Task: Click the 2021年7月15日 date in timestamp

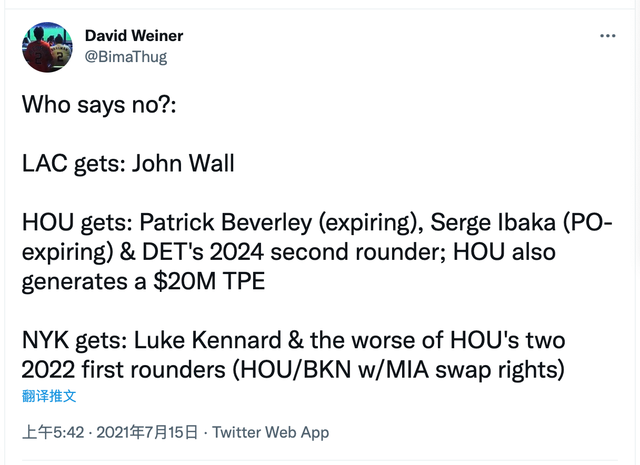Action: (x=146, y=433)
